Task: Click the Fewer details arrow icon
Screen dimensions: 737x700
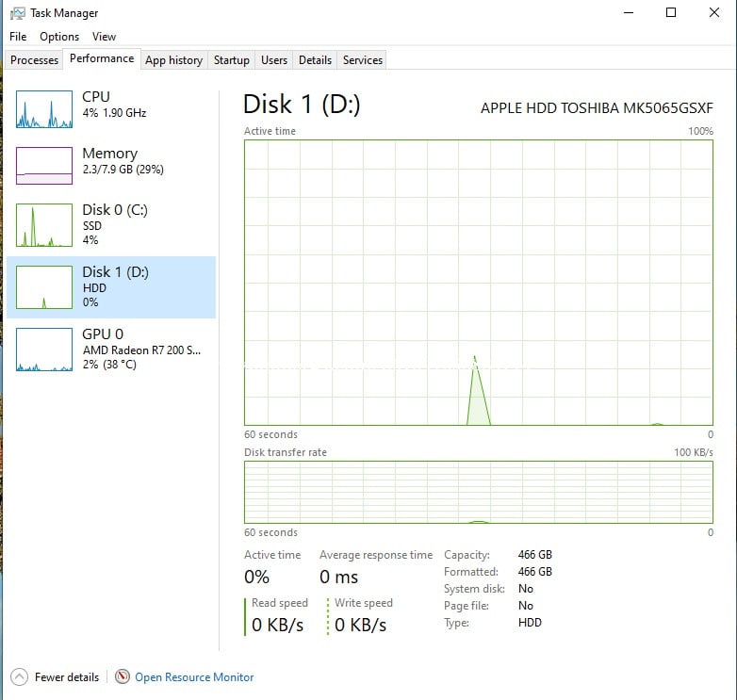Action: click(x=19, y=676)
